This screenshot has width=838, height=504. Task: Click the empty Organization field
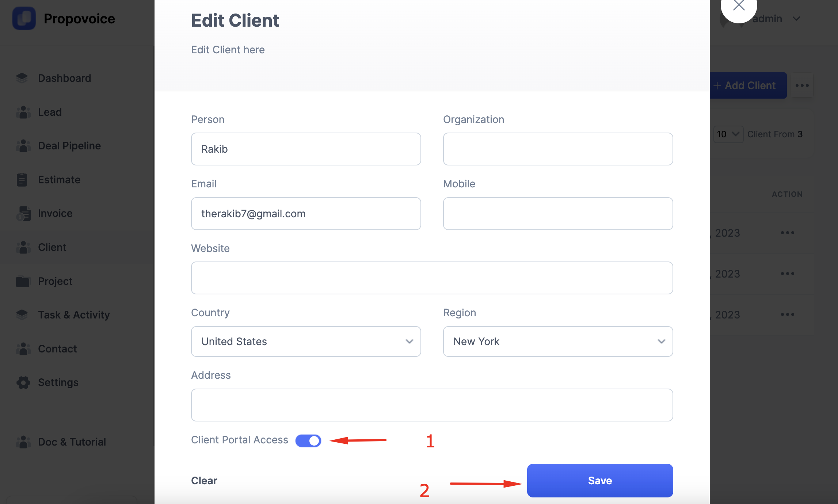[558, 149]
